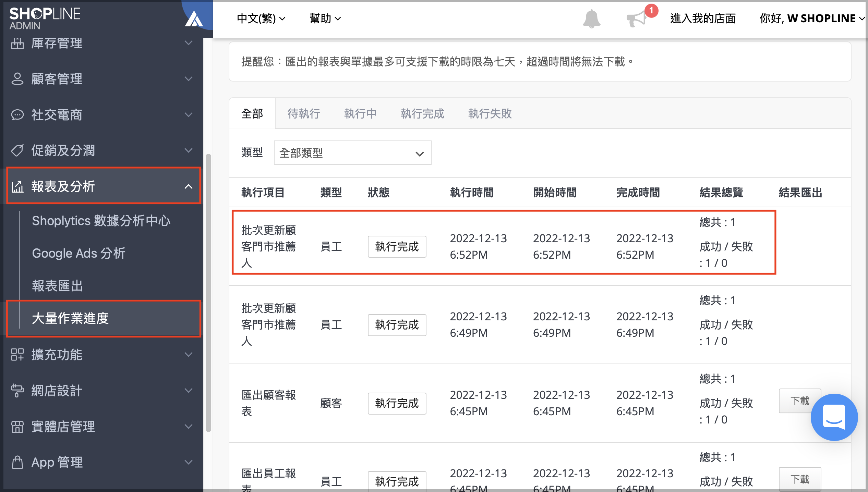
Task: Open the 中文(繁) language dropdown
Action: [261, 19]
